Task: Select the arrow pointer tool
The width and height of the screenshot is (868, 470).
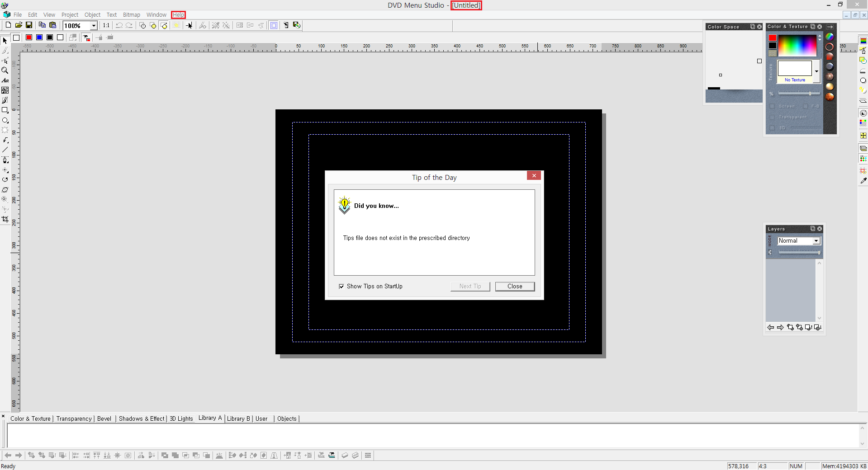Action: 5,41
